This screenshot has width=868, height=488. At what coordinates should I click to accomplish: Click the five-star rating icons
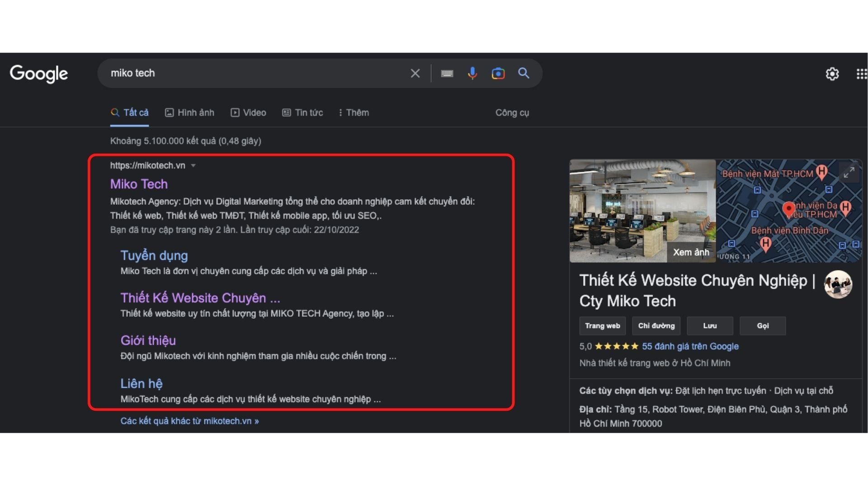click(x=617, y=346)
